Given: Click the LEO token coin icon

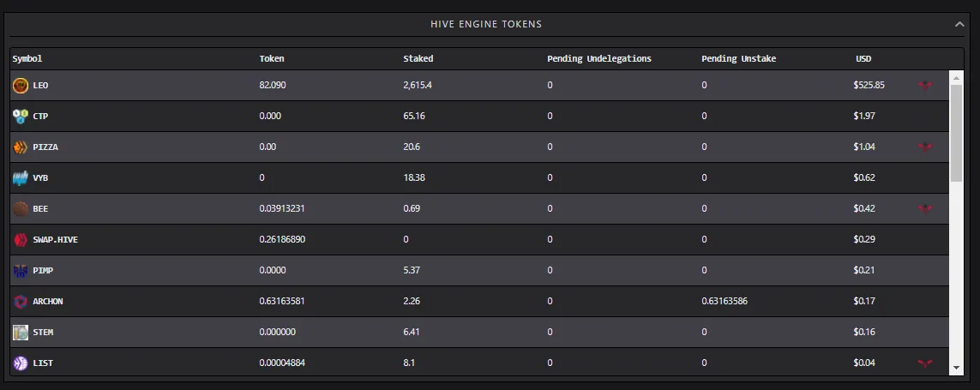Looking at the screenshot, I should 21,85.
